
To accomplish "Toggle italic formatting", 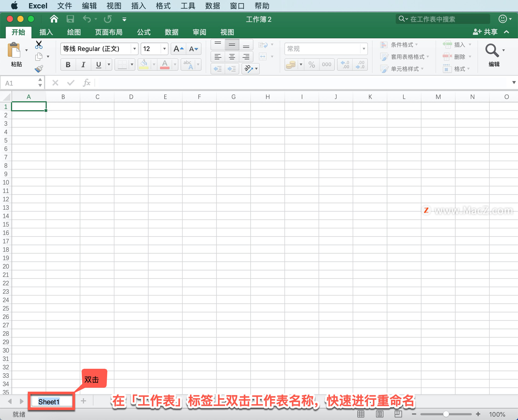I will 83,65.
